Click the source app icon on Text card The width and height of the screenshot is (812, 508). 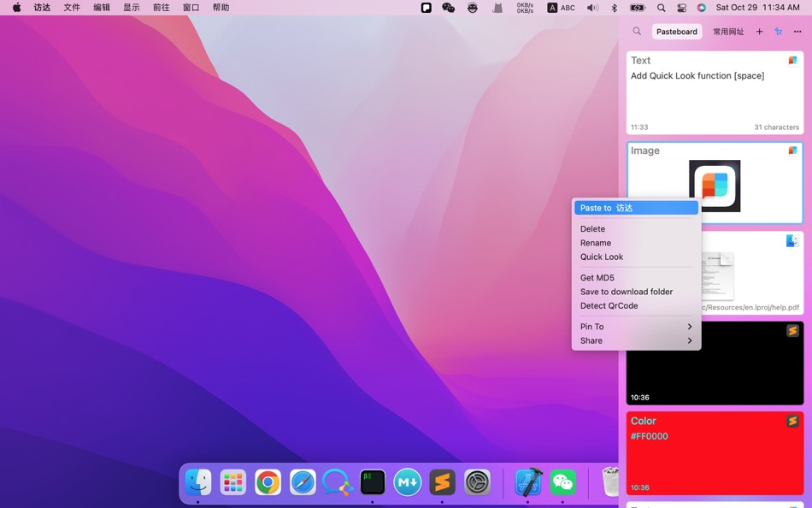(792, 61)
